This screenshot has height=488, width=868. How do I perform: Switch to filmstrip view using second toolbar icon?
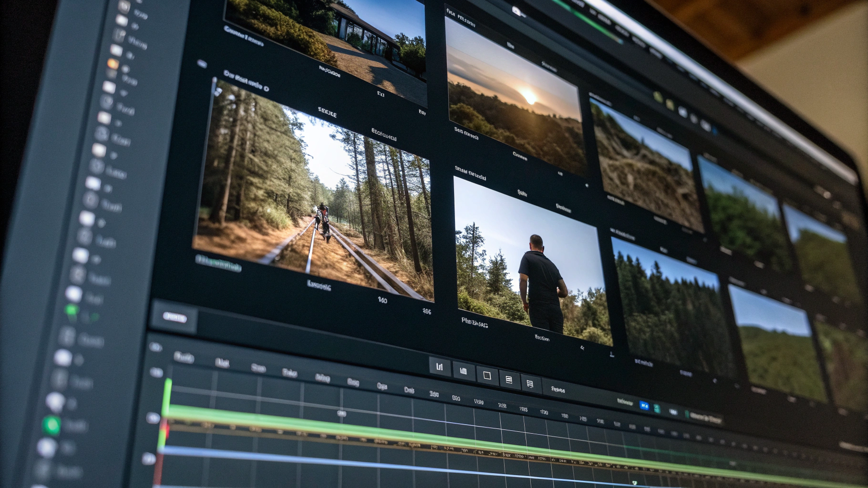pos(463,372)
